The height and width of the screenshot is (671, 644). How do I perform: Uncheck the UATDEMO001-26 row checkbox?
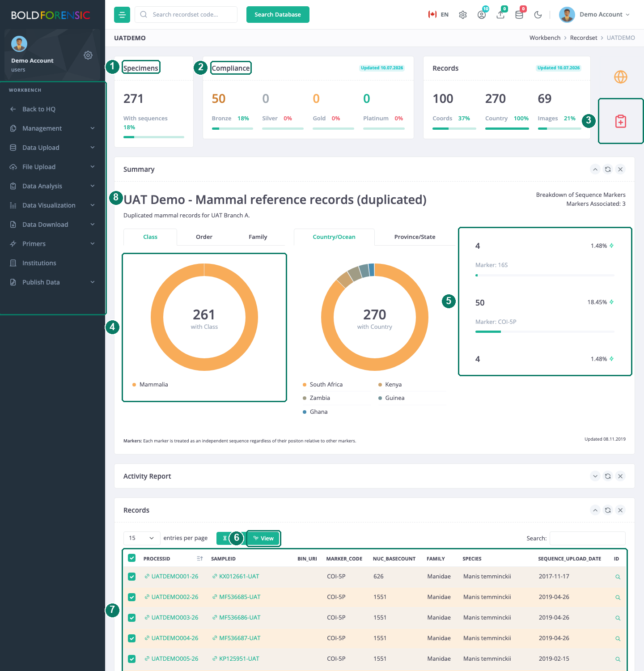click(x=131, y=577)
